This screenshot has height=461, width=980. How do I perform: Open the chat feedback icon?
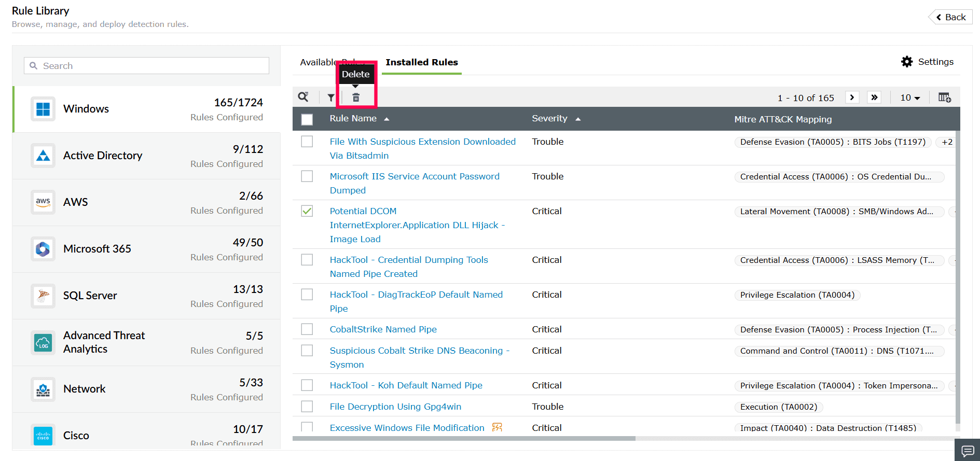click(968, 450)
